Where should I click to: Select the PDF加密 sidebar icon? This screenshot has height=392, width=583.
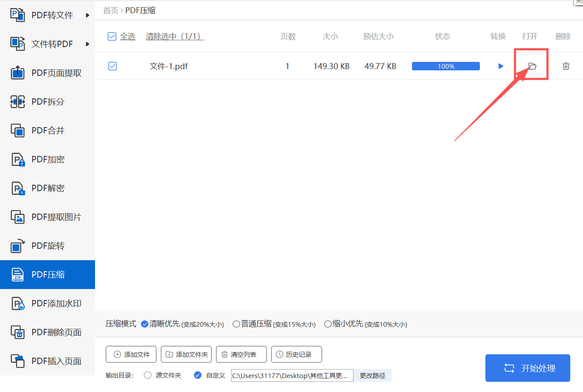pos(17,159)
